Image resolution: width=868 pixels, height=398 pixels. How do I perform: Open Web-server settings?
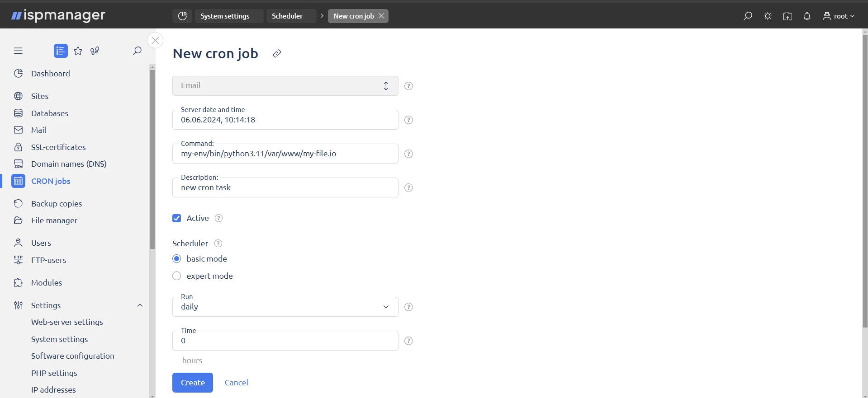(67, 322)
